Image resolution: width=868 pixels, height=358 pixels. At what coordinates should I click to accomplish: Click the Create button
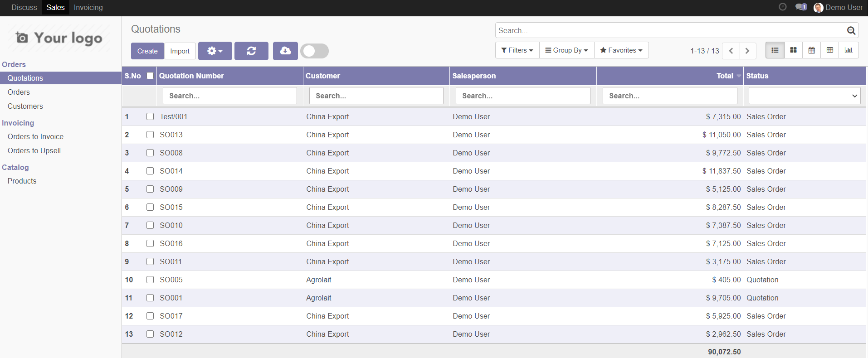pos(147,51)
